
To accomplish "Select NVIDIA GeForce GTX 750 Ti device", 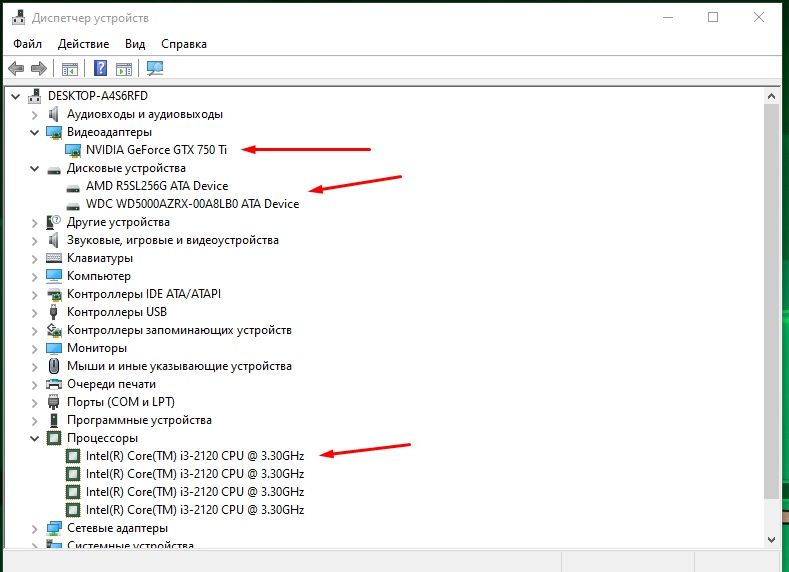I will pyautogui.click(x=156, y=150).
